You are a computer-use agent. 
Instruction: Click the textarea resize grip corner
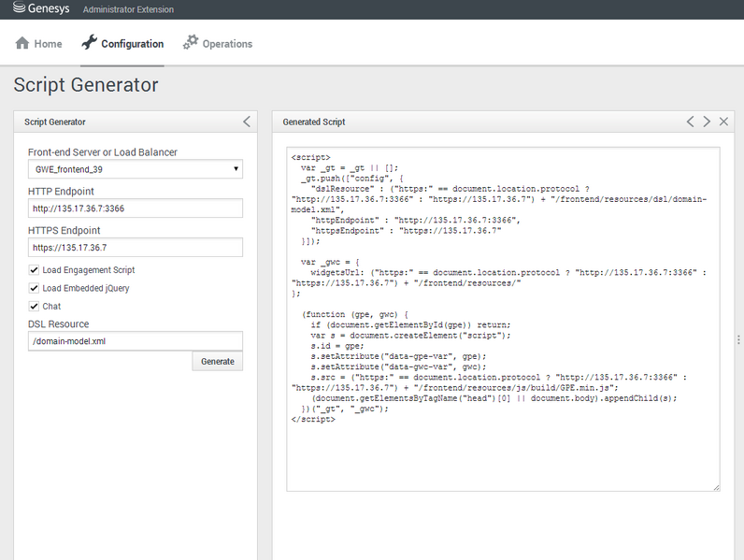point(717,487)
